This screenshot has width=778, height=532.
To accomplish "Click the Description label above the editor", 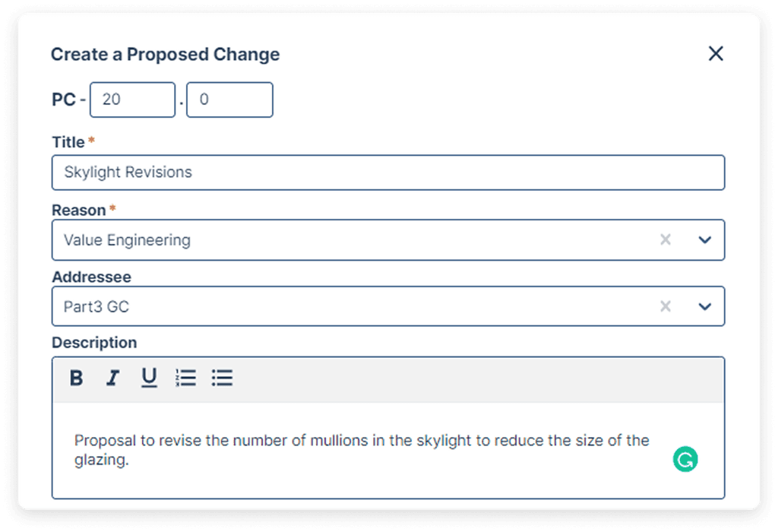I will [x=93, y=343].
